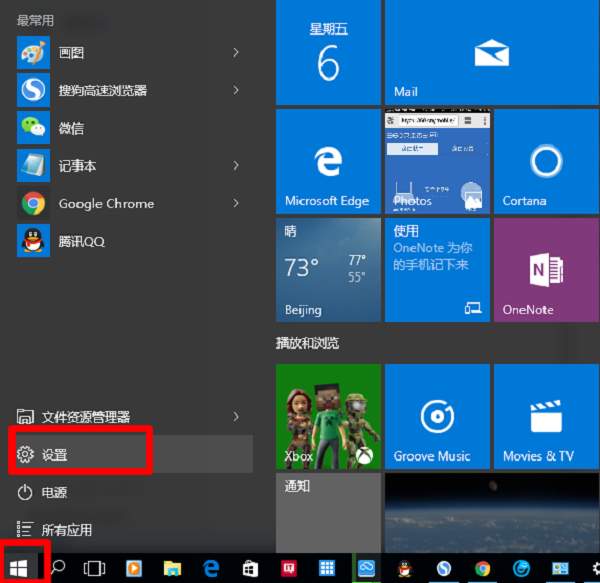Open the Beijing weather tile
600x583 pixels.
coord(328,270)
